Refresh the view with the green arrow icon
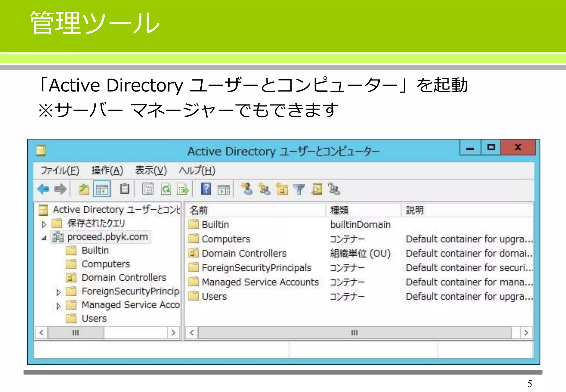 tap(166, 189)
